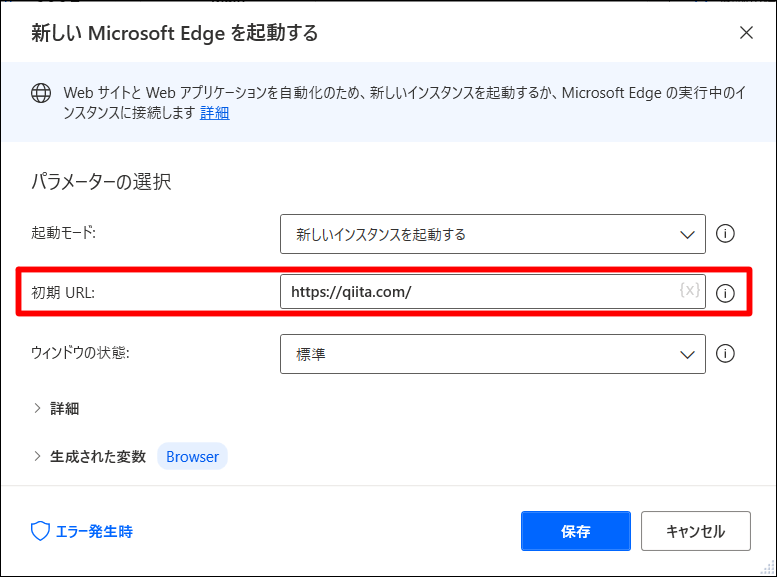Open the 起動モード dropdown
The width and height of the screenshot is (777, 577).
point(493,234)
